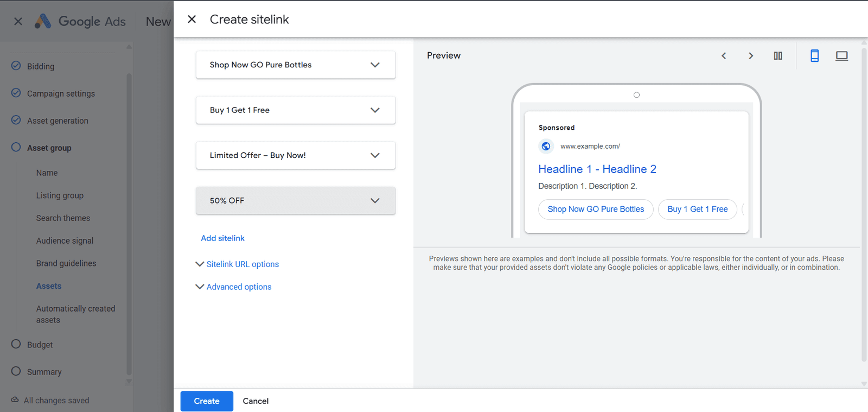Select desktop device preview
The width and height of the screenshot is (868, 412).
[841, 56]
